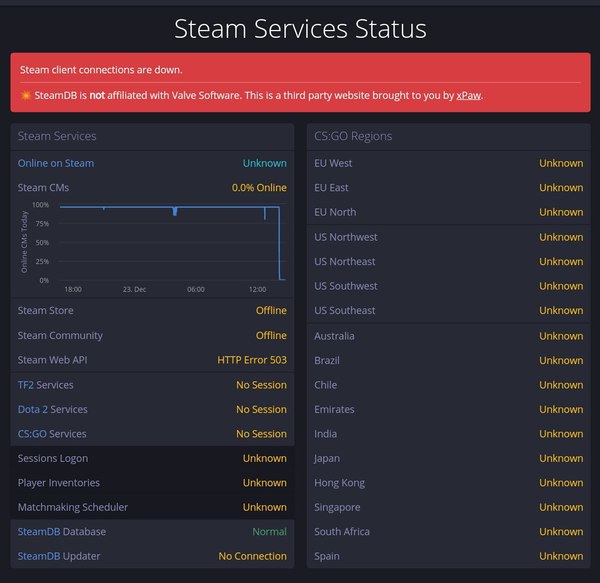Click the CS:GO Services "No Session" status
The image size is (600, 583).
[x=261, y=434]
